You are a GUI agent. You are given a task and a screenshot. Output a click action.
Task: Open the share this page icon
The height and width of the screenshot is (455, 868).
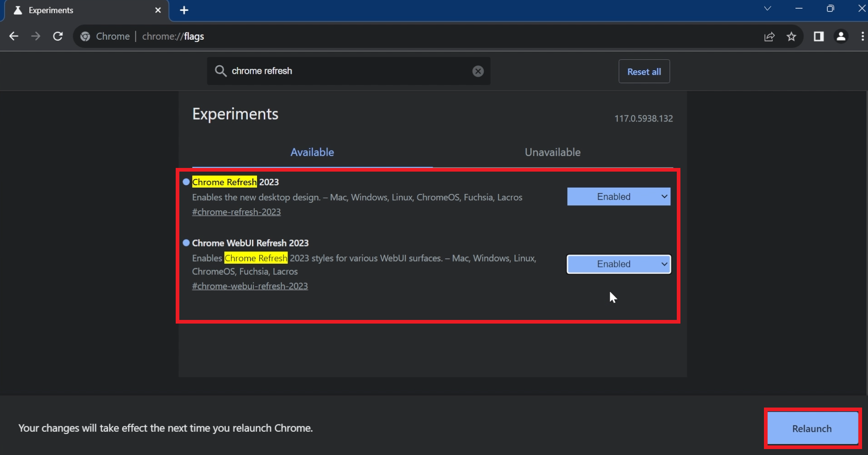[769, 37]
